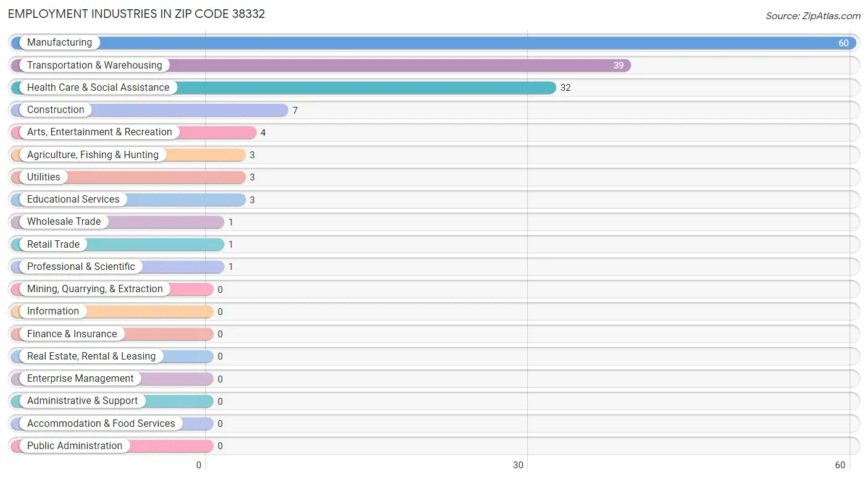This screenshot has width=868, height=480.
Task: Click the Utilities value 3
Action: pyautogui.click(x=252, y=177)
